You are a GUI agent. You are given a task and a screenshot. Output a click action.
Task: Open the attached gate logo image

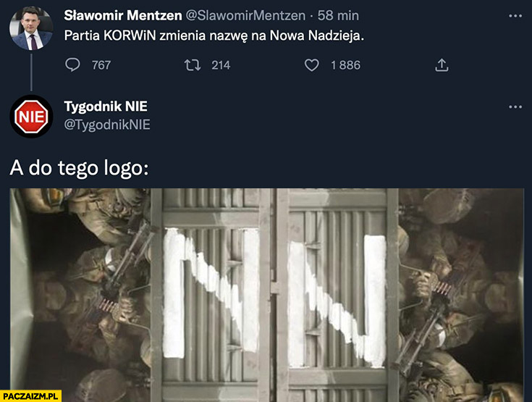[266, 295]
